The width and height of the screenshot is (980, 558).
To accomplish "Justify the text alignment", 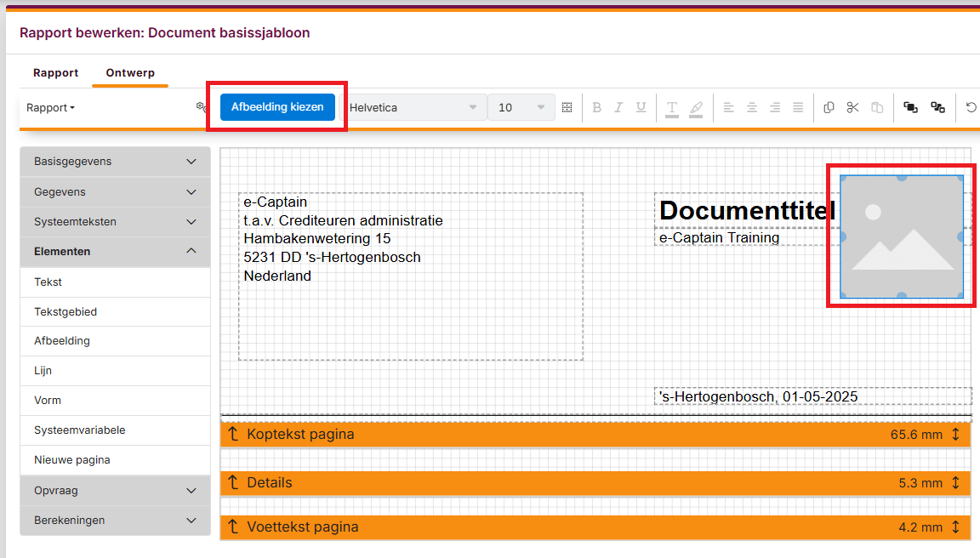I will point(798,107).
